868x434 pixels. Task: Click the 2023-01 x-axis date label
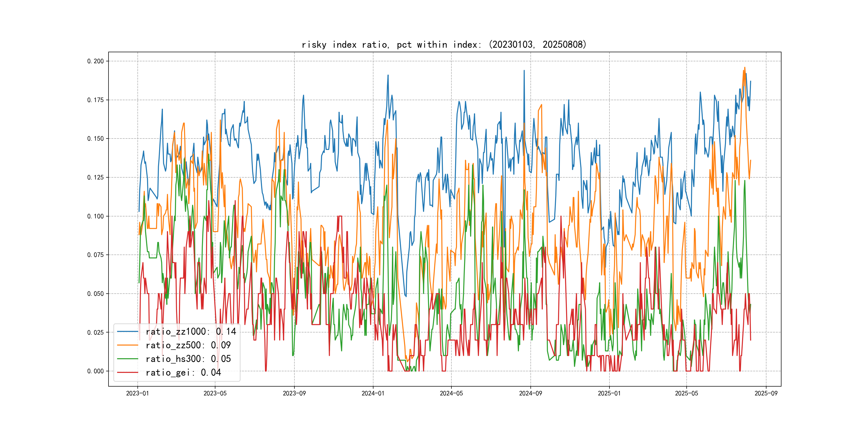[x=137, y=393]
